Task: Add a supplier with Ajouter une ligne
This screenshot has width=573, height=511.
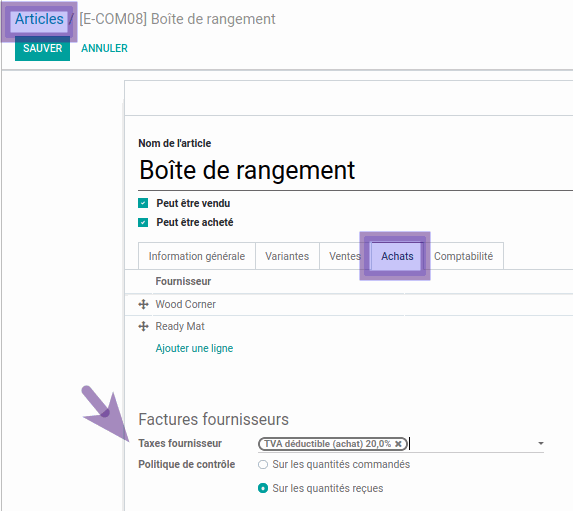Action: click(194, 348)
